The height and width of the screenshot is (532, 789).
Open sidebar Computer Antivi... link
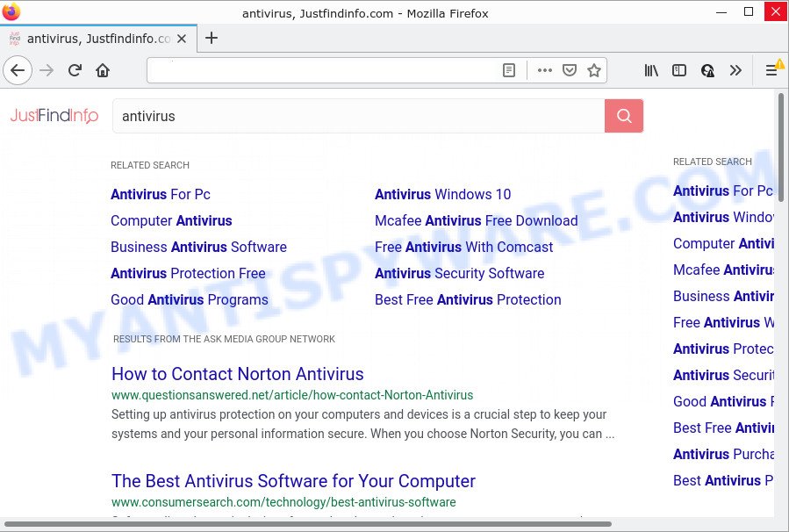point(723,243)
